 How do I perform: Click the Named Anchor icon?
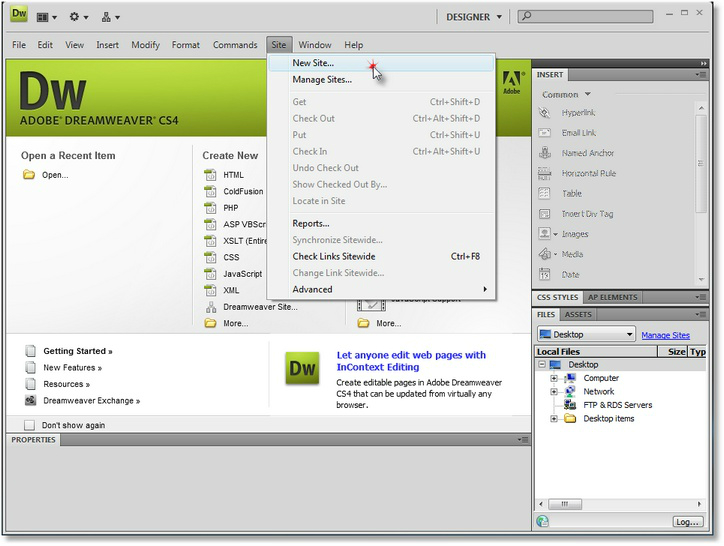pyautogui.click(x=545, y=153)
